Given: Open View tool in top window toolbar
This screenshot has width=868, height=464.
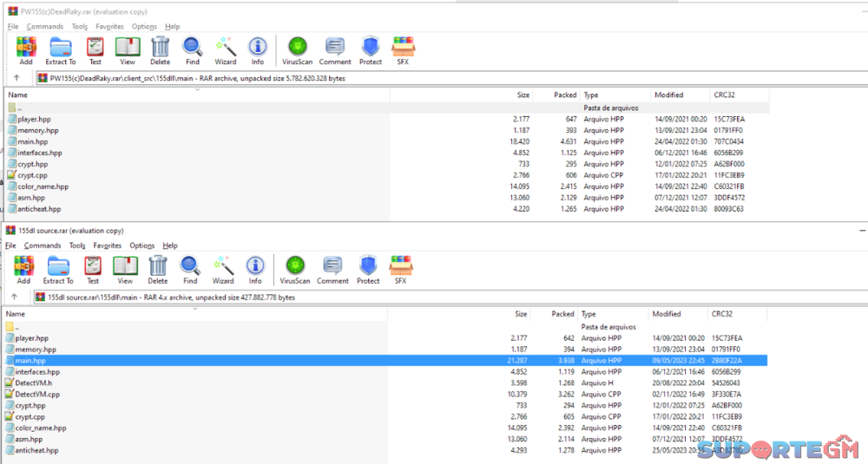Looking at the screenshot, I should (x=128, y=50).
